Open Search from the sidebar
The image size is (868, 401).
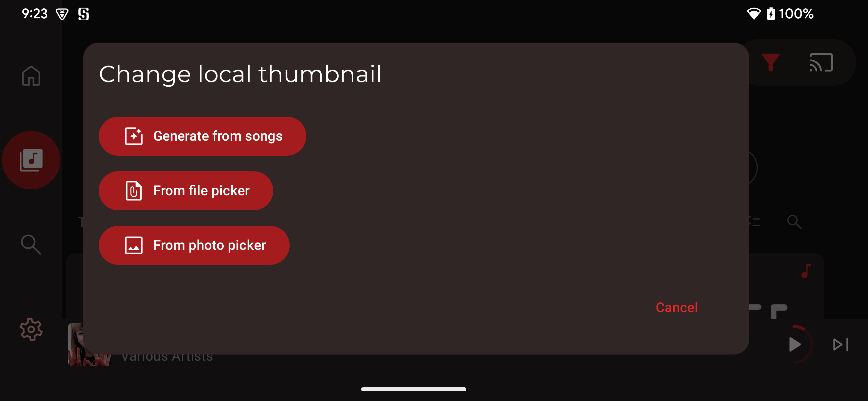pos(31,244)
